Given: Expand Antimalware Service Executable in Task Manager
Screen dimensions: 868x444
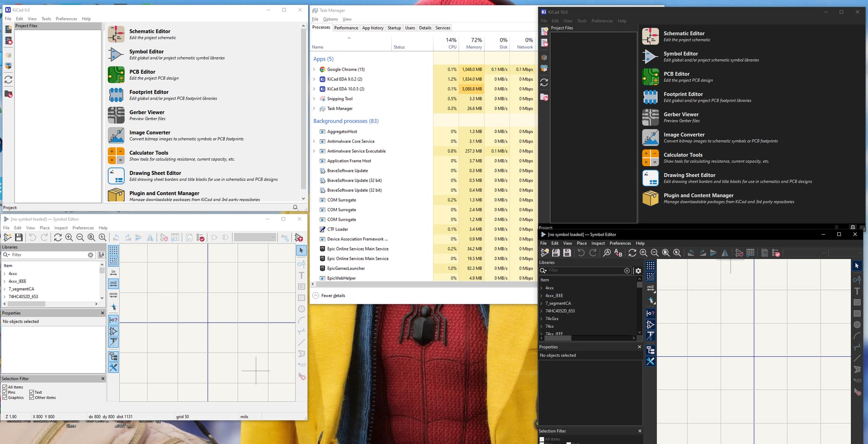Looking at the screenshot, I should (314, 151).
